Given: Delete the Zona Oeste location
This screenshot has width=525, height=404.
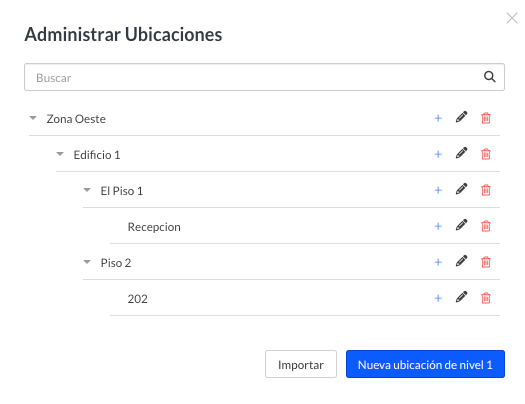Looking at the screenshot, I should pyautogui.click(x=486, y=118).
